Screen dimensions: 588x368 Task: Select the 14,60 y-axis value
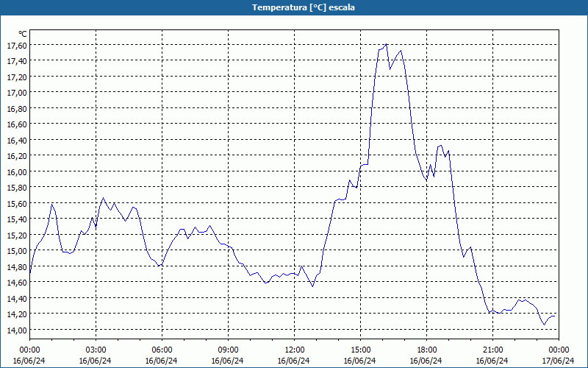coord(17,283)
